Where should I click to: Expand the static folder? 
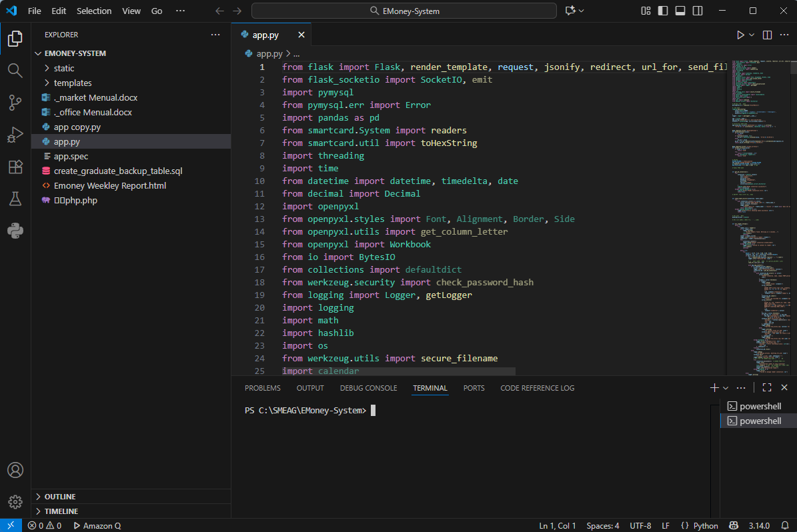[64, 68]
